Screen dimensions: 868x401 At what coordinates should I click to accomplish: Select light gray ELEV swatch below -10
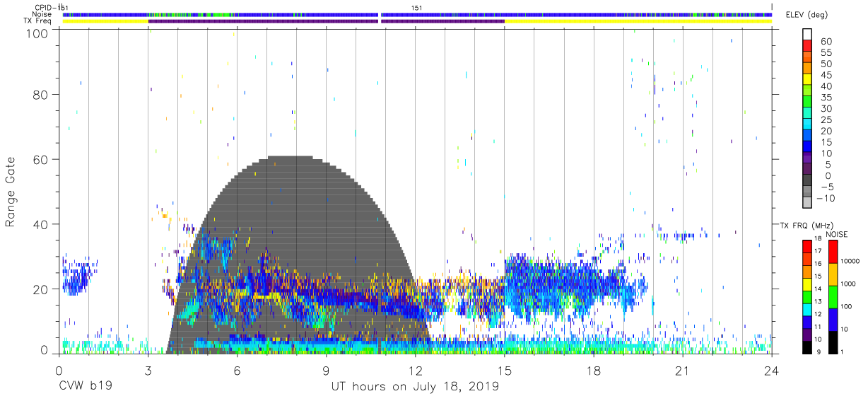click(807, 203)
